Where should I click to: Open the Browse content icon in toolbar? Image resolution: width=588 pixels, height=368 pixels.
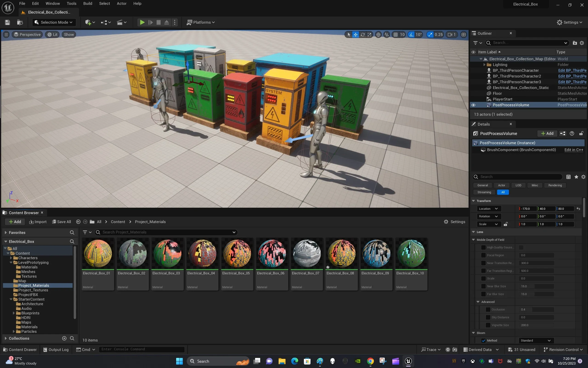pos(20,22)
